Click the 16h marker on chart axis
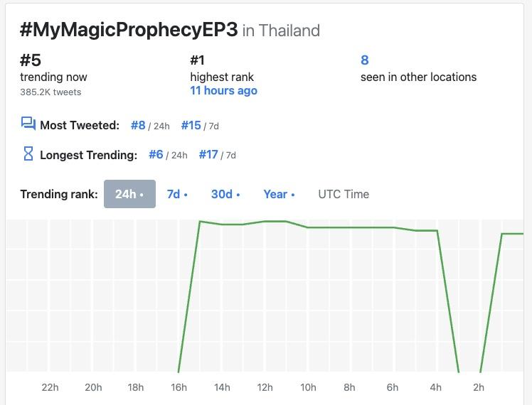The width and height of the screenshot is (532, 405). coord(179,387)
